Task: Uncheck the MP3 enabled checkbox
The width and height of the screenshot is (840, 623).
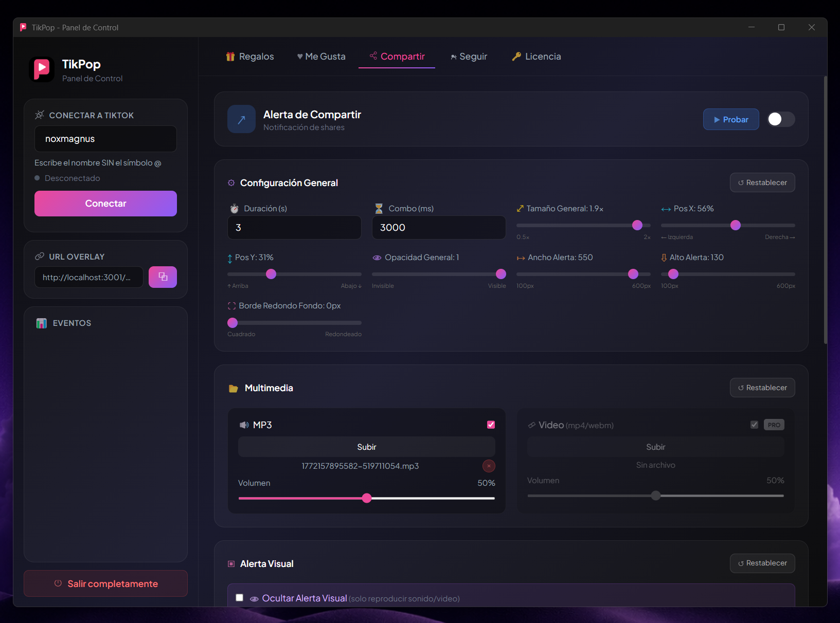Action: [491, 425]
